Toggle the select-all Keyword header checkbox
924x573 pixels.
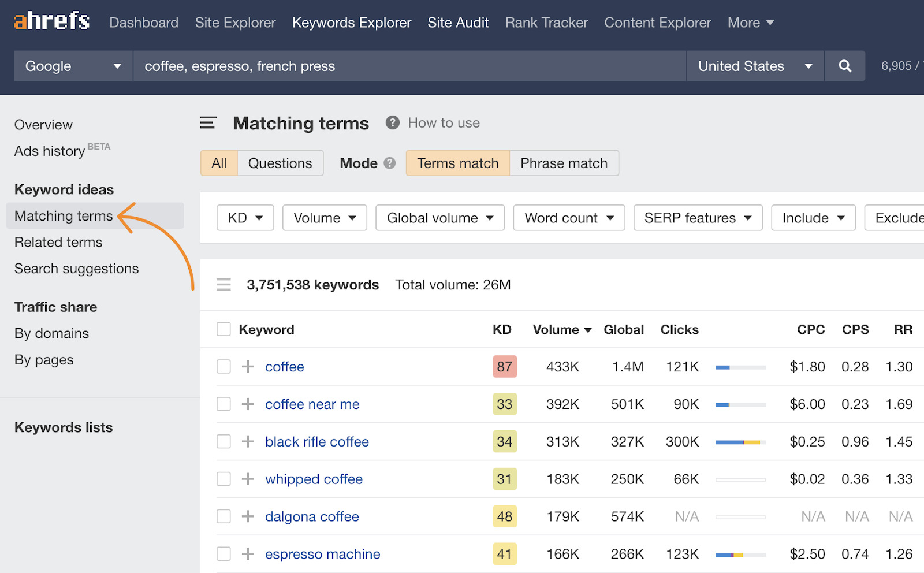point(223,329)
